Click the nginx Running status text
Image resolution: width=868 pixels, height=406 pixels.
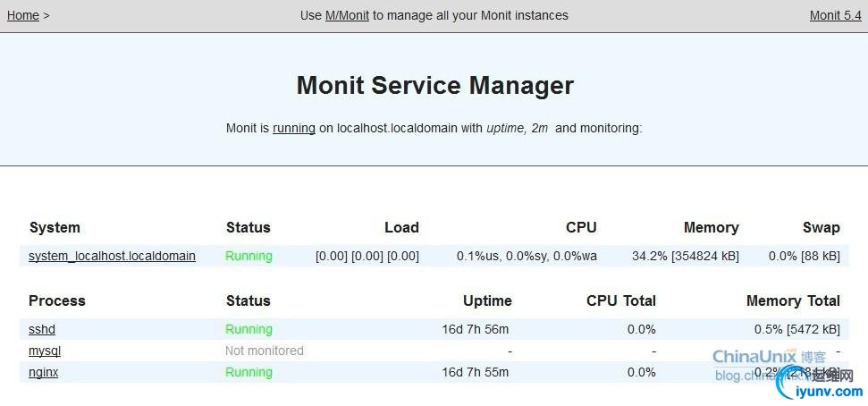point(249,372)
